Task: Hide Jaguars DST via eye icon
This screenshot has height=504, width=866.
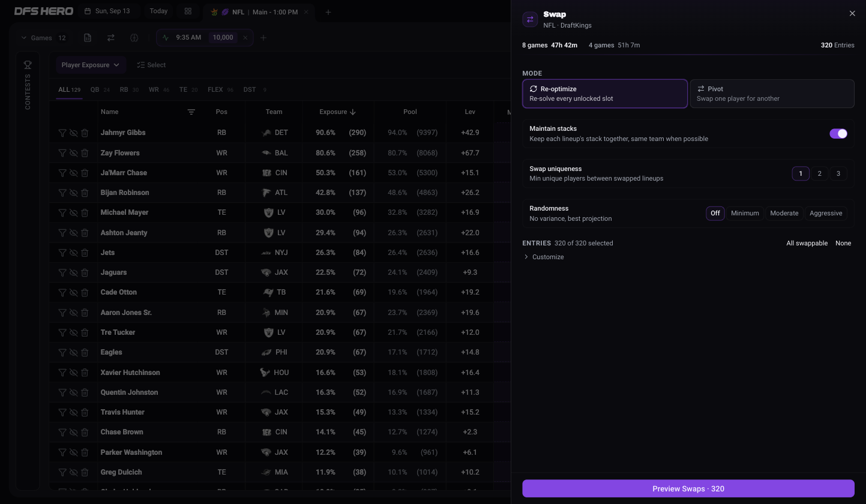Action: [x=74, y=272]
